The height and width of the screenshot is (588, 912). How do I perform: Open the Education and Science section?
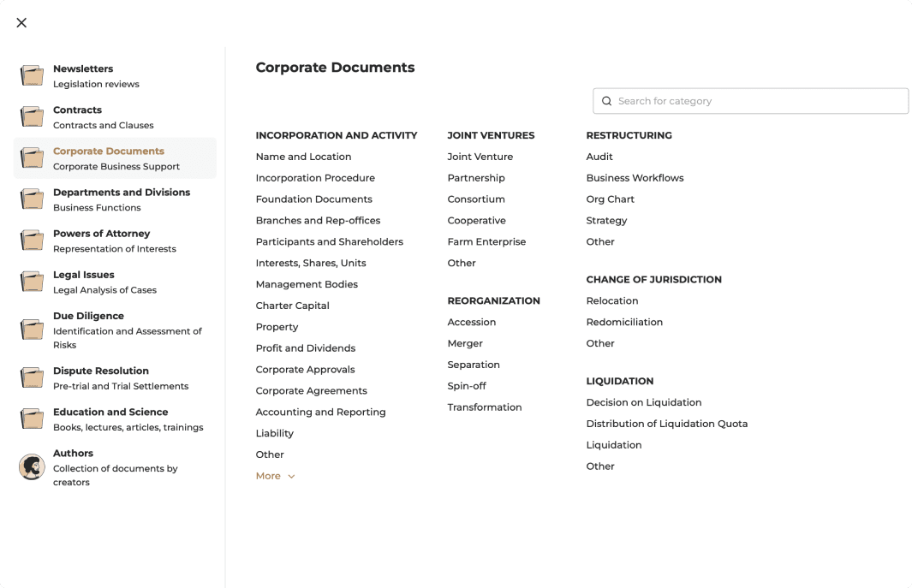110,412
